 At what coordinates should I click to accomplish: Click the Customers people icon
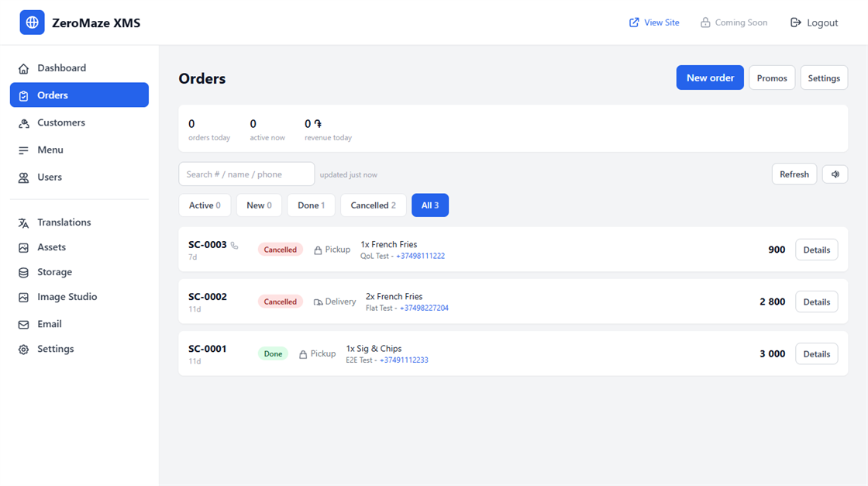point(23,123)
